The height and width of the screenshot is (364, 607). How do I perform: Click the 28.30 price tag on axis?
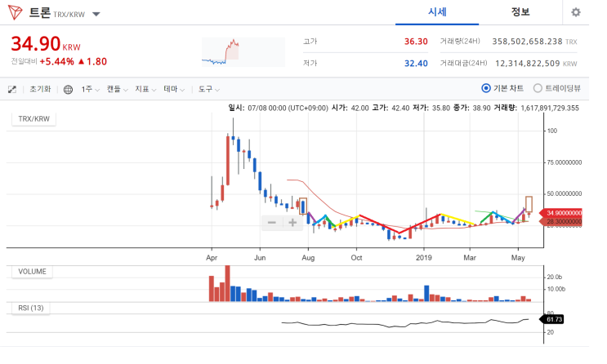[561, 222]
